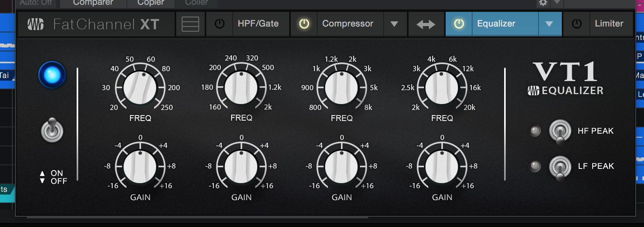Click the Coller button
The height and width of the screenshot is (227, 644).
click(196, 3)
